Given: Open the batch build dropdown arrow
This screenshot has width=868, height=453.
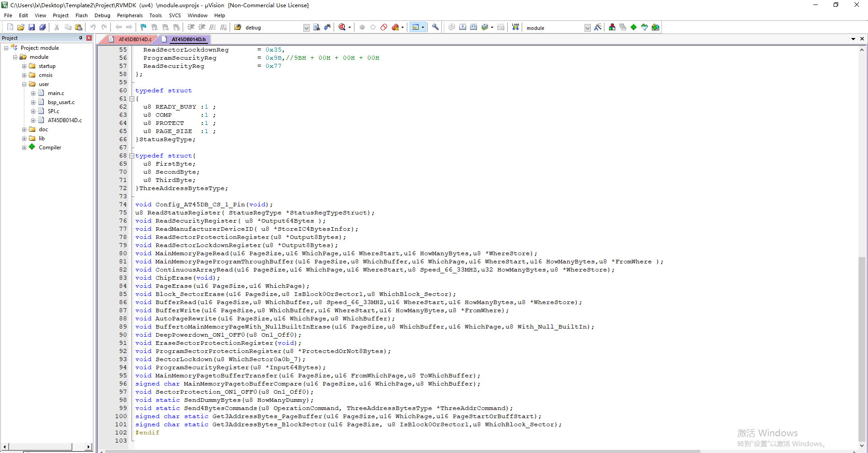Looking at the screenshot, I should point(492,28).
